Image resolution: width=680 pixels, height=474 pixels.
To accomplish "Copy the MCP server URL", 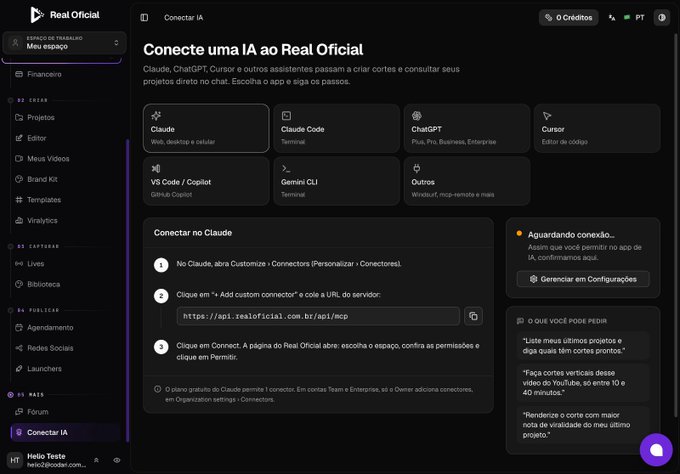I will pyautogui.click(x=473, y=316).
